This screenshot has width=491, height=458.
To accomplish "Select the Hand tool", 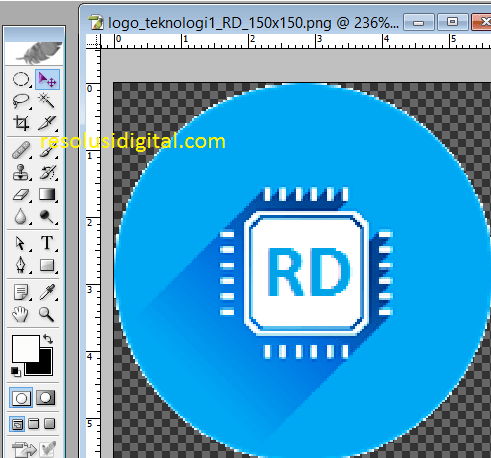I will pos(21,314).
